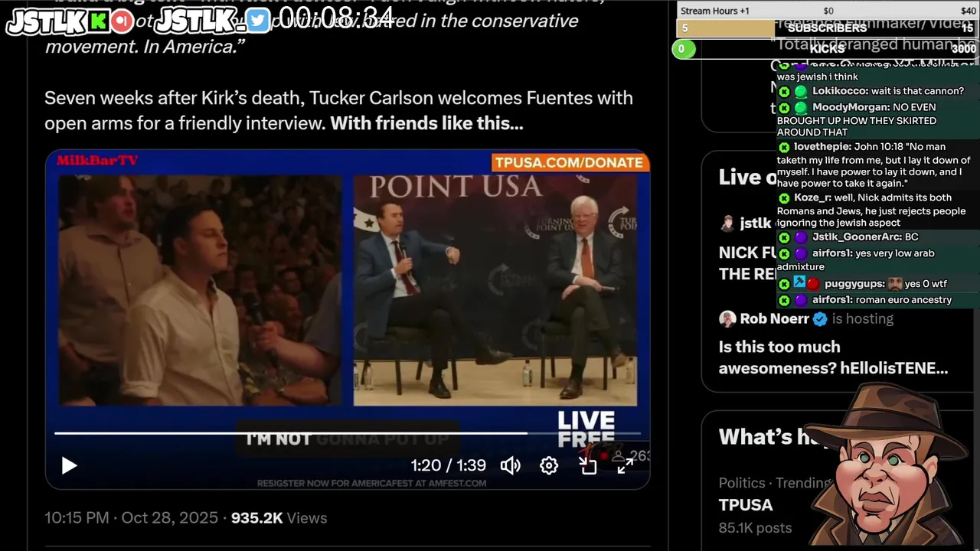
Task: Open the 10:15 PM Oct 28, 2025 timestamp
Action: pyautogui.click(x=131, y=518)
